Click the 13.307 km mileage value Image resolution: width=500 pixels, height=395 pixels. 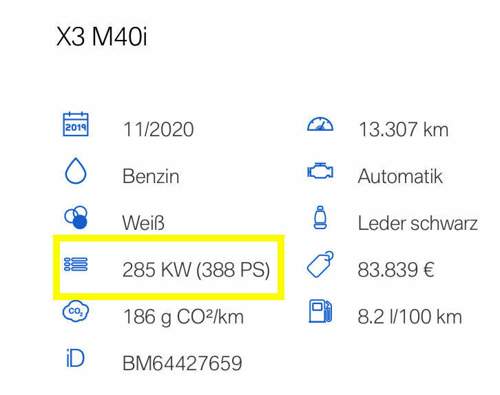(x=403, y=130)
